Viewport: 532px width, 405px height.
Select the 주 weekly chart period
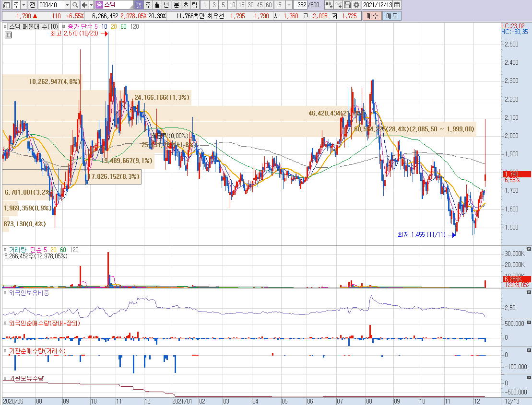point(148,5)
